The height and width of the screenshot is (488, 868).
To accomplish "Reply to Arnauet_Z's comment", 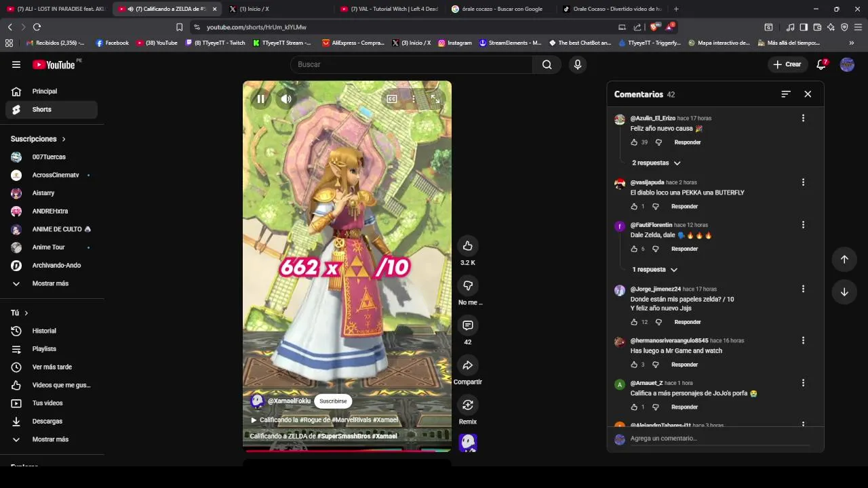I will 684,407.
